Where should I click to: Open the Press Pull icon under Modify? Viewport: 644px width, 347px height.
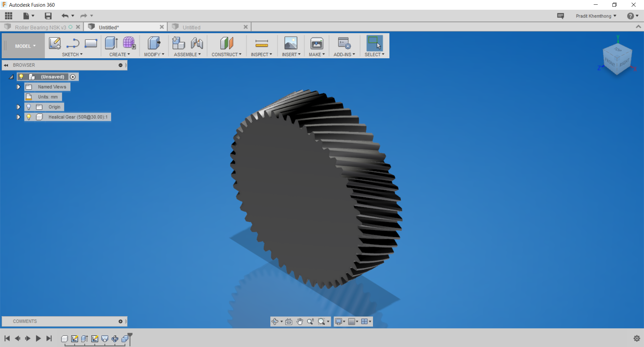pos(154,44)
